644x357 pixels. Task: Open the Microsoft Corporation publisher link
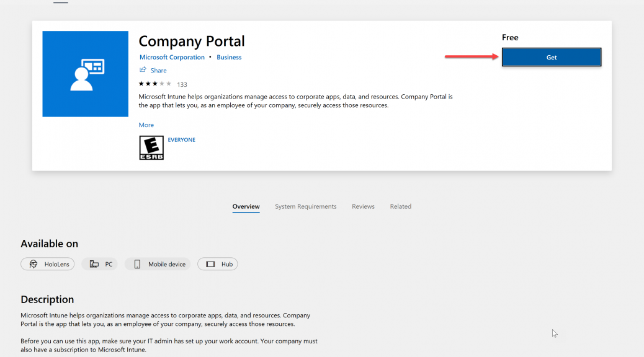(x=172, y=57)
